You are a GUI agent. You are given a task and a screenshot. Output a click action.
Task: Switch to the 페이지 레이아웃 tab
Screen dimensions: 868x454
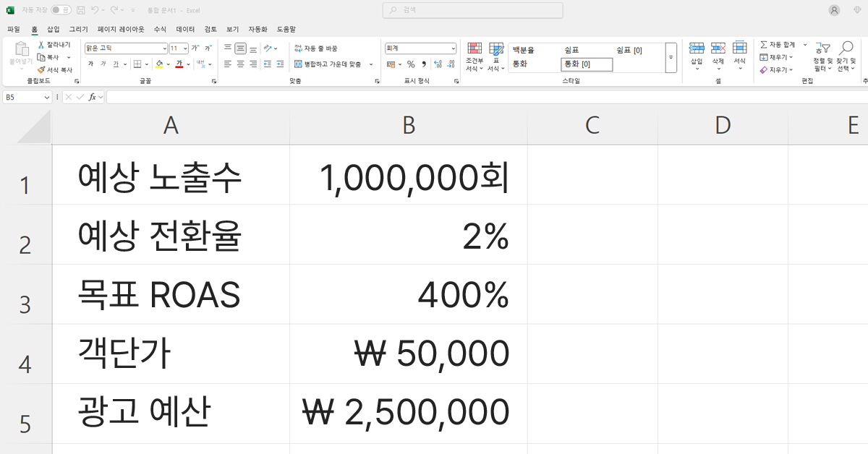click(121, 30)
